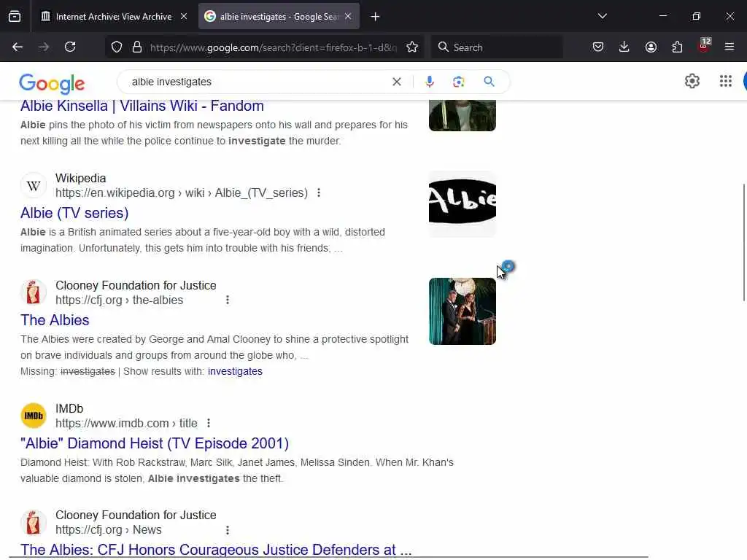The image size is (747, 560).
Task: Click the page vertical scrollbar thumb
Action: pyautogui.click(x=743, y=242)
